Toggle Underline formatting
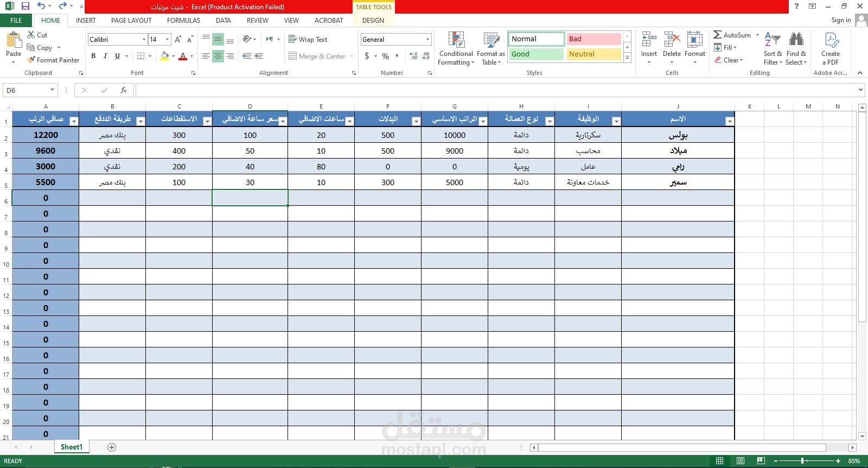 coord(117,56)
